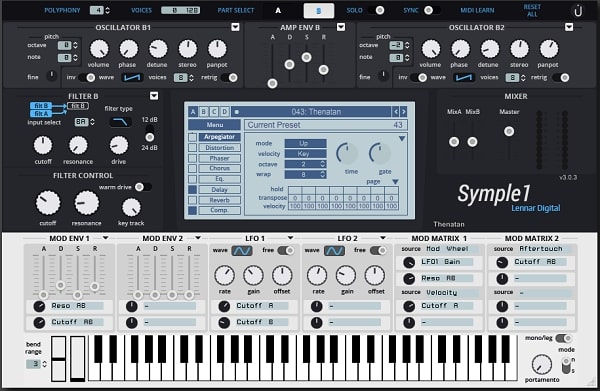The width and height of the screenshot is (600, 391).
Task: Open the Mod Env 1 dropdown arrow
Action: pyautogui.click(x=105, y=238)
